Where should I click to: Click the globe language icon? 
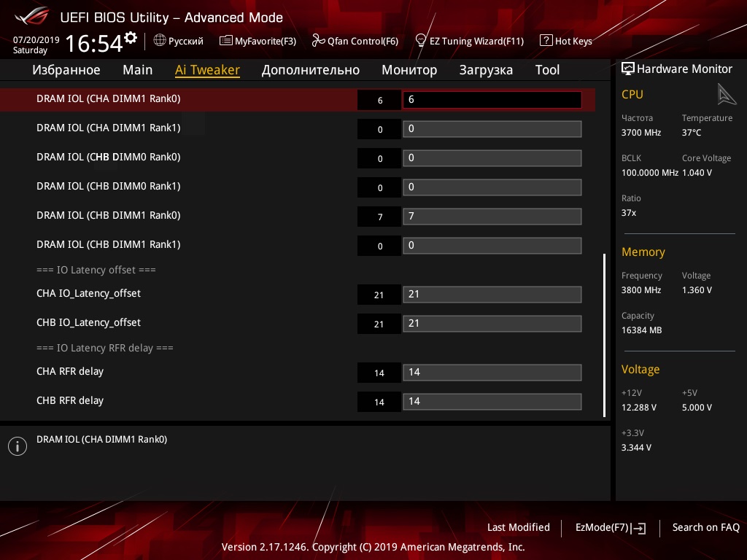160,41
